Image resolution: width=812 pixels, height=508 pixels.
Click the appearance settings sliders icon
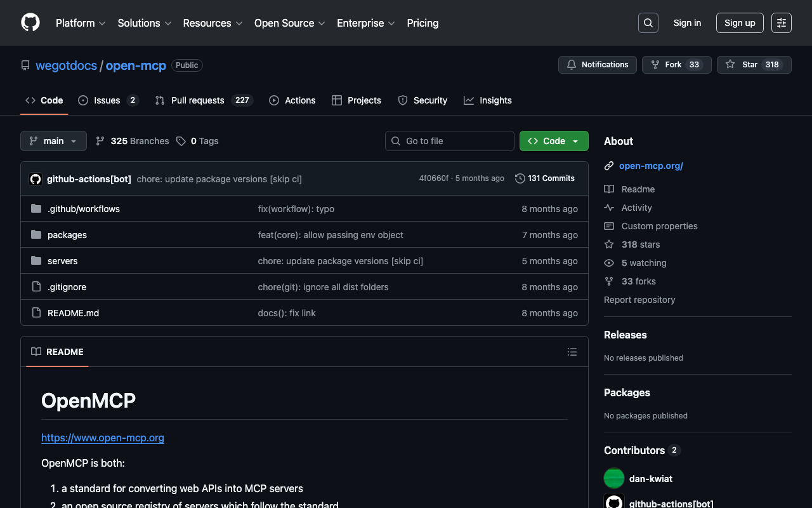pyautogui.click(x=781, y=23)
